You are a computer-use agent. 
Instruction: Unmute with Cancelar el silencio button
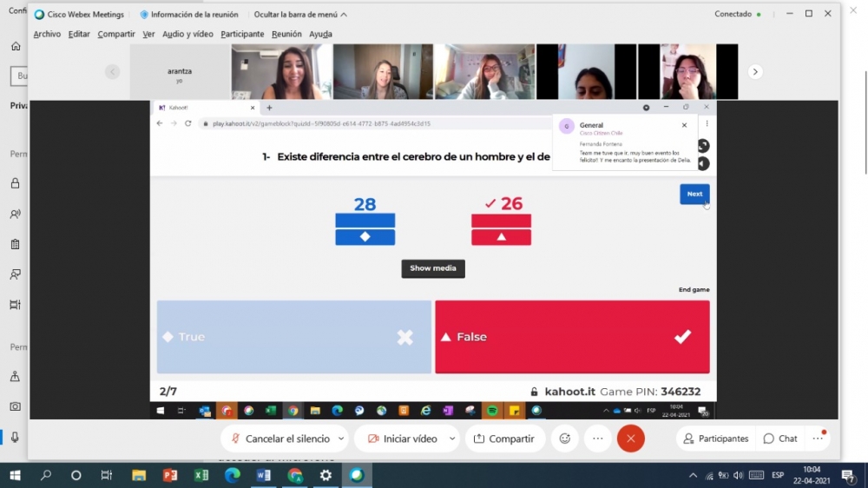280,439
